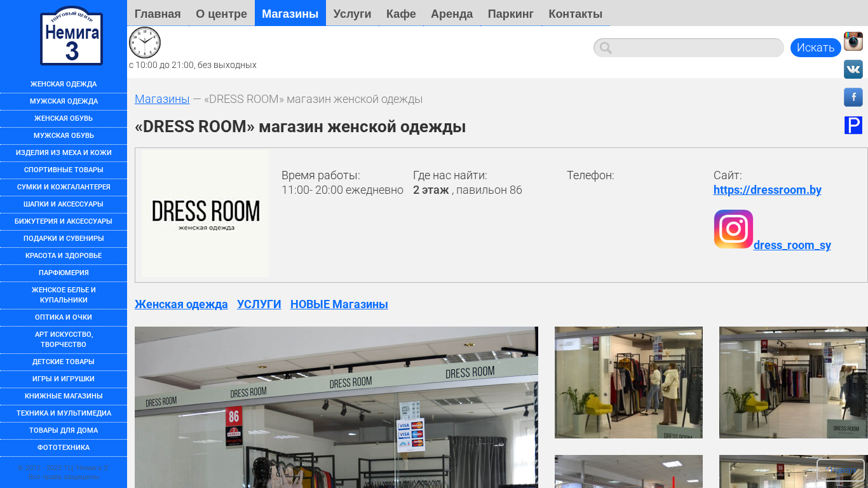
Task: Open the Паркинг menu item
Action: pyautogui.click(x=511, y=13)
